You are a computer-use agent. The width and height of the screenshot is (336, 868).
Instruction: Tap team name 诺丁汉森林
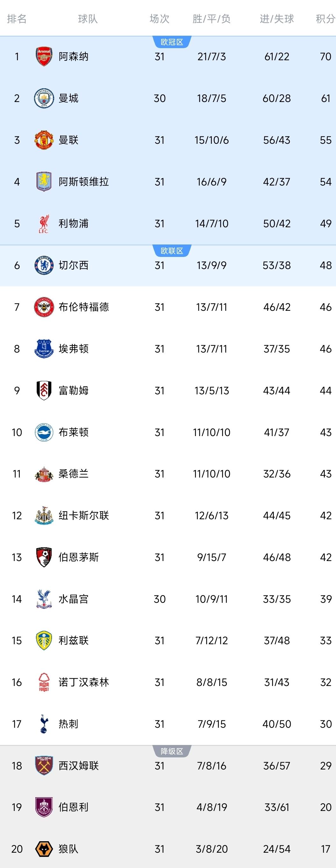coord(83,682)
